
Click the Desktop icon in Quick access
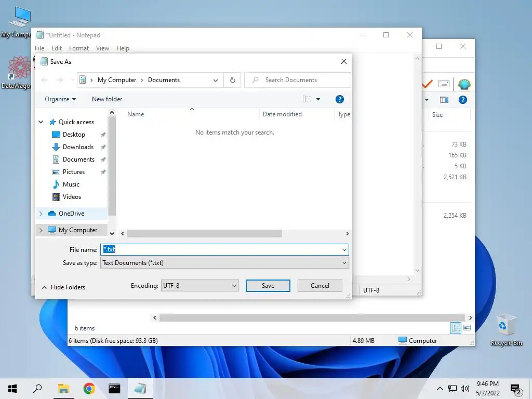coord(56,135)
